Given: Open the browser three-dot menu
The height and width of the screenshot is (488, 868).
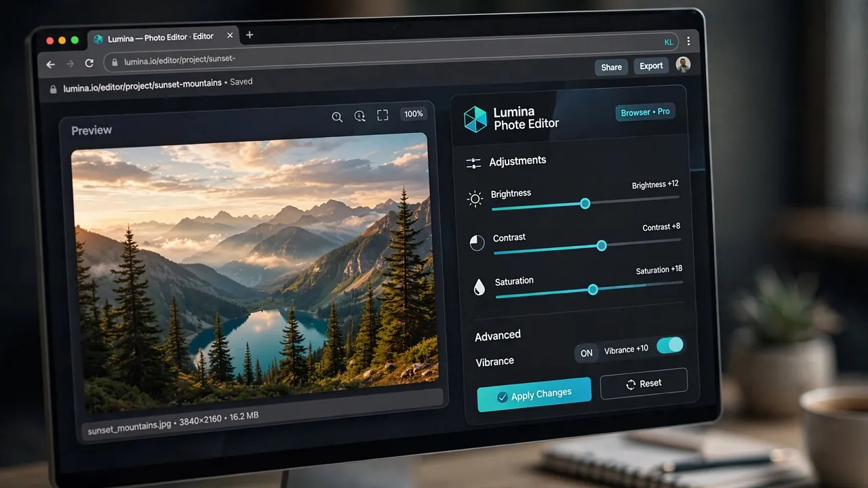Looking at the screenshot, I should (688, 41).
